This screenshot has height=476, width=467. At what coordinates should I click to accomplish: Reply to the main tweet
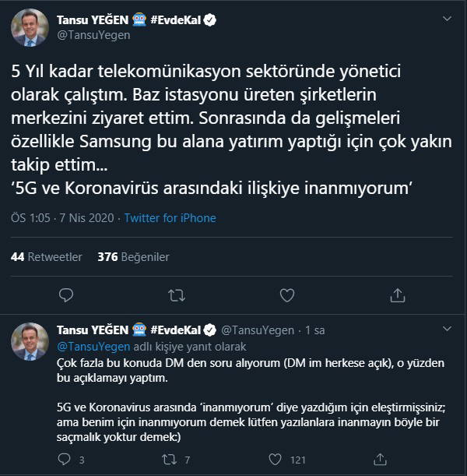66,294
